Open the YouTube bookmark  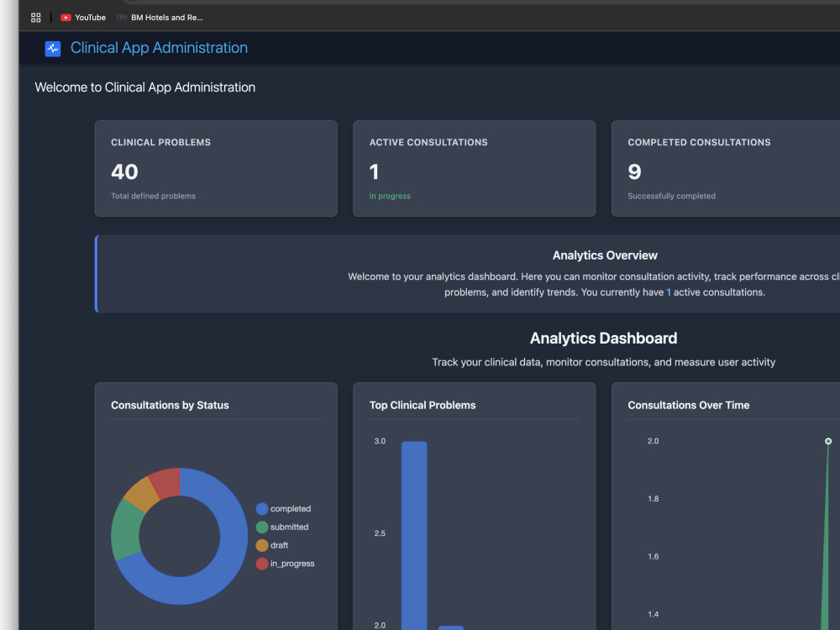tap(83, 18)
